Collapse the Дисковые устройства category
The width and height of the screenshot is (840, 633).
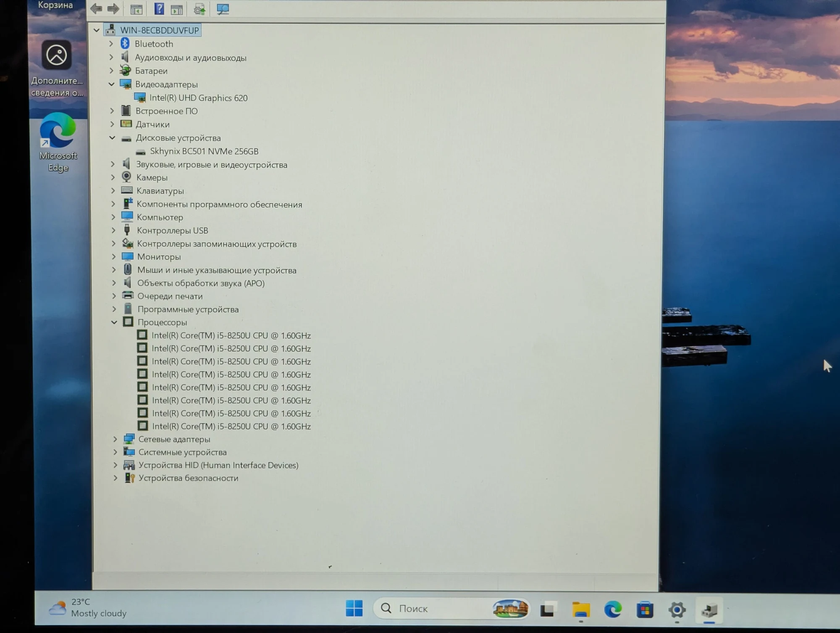pos(112,138)
